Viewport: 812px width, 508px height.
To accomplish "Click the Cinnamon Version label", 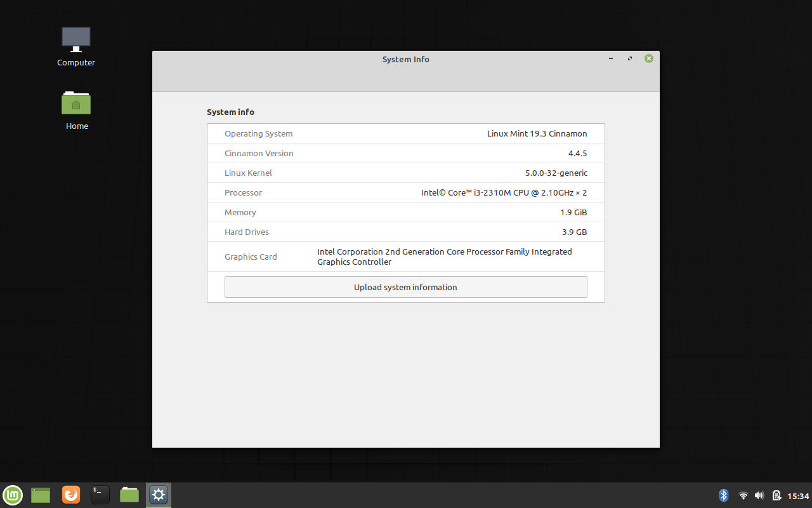I will point(259,153).
